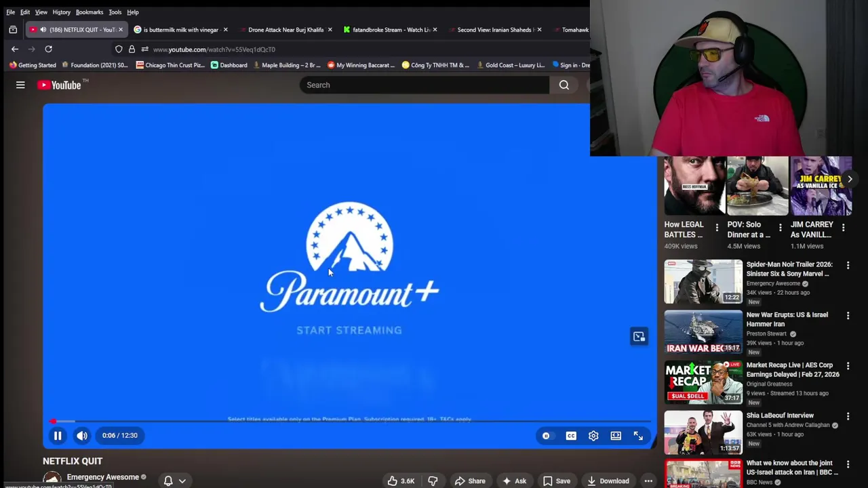Save the video to a playlist
Image resolution: width=868 pixels, height=488 pixels.
click(x=557, y=481)
